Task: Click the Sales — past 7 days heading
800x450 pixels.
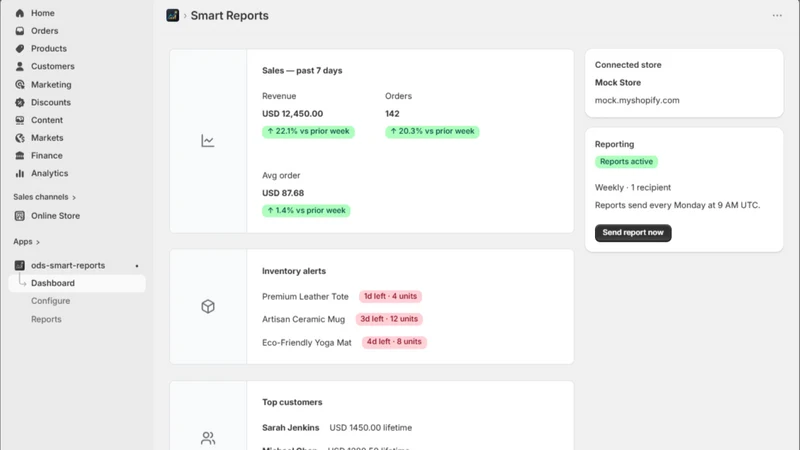Action: click(302, 71)
